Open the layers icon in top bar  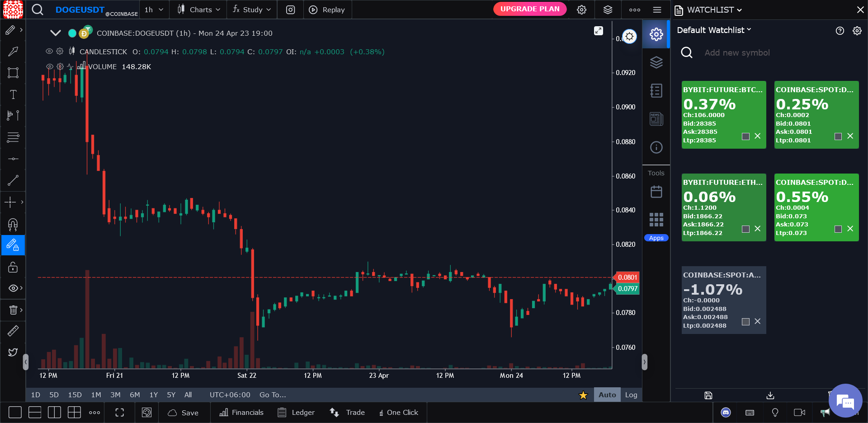point(608,9)
